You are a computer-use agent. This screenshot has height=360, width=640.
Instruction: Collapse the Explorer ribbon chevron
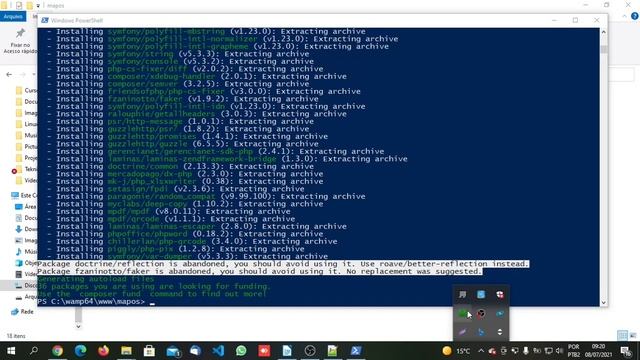coord(624,16)
